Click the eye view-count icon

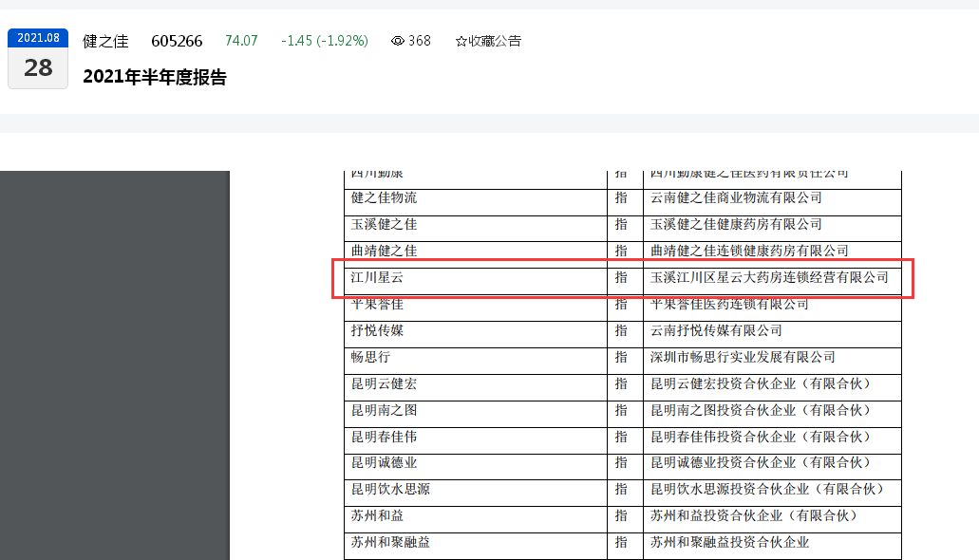click(x=397, y=41)
